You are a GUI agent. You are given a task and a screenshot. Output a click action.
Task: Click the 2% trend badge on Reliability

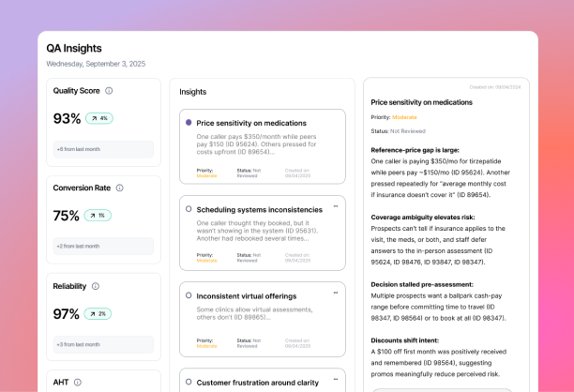tap(98, 314)
